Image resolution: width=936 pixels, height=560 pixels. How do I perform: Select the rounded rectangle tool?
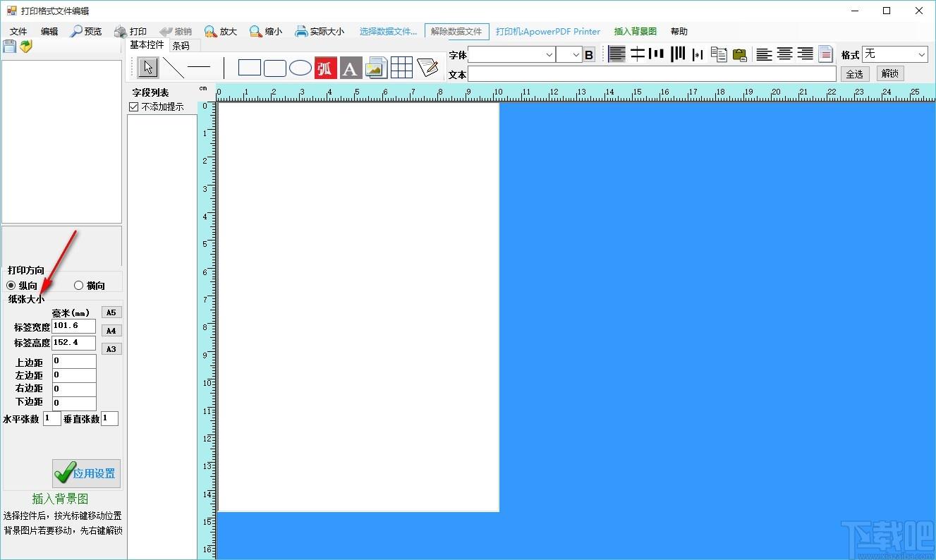pos(275,68)
